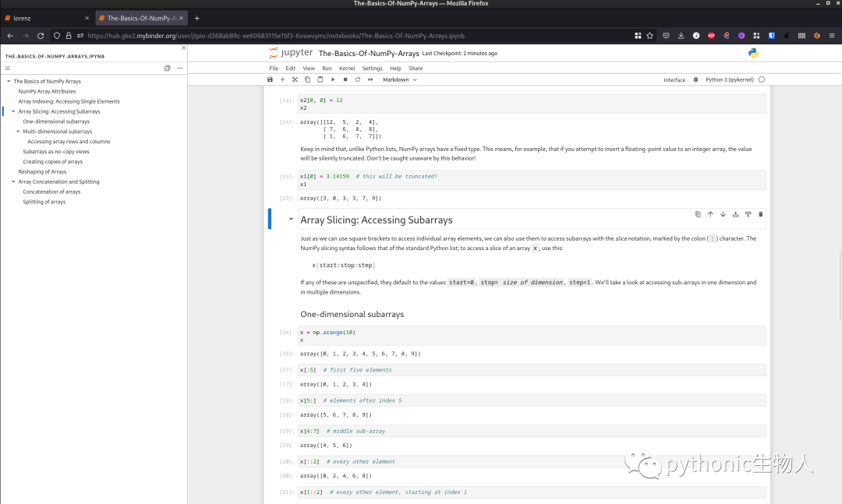This screenshot has width=842, height=504.
Task: Jump to 'NumPy Array Attributes' section
Action: pyautogui.click(x=47, y=91)
